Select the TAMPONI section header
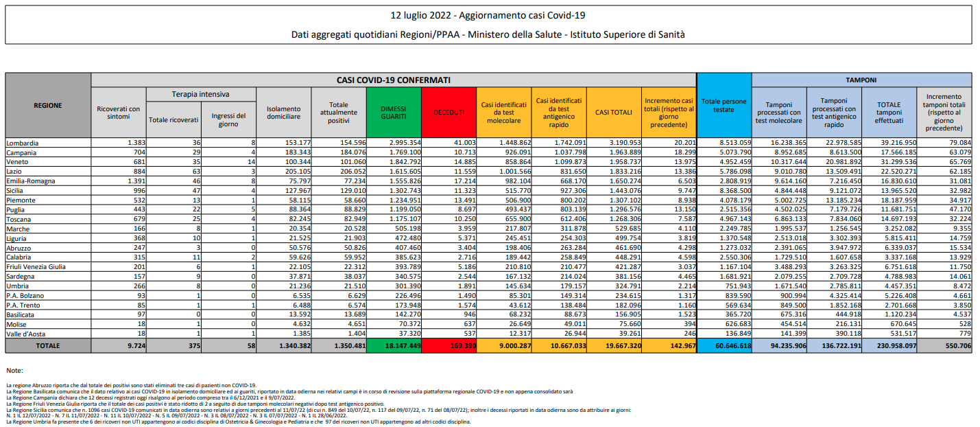 pyautogui.click(x=861, y=80)
